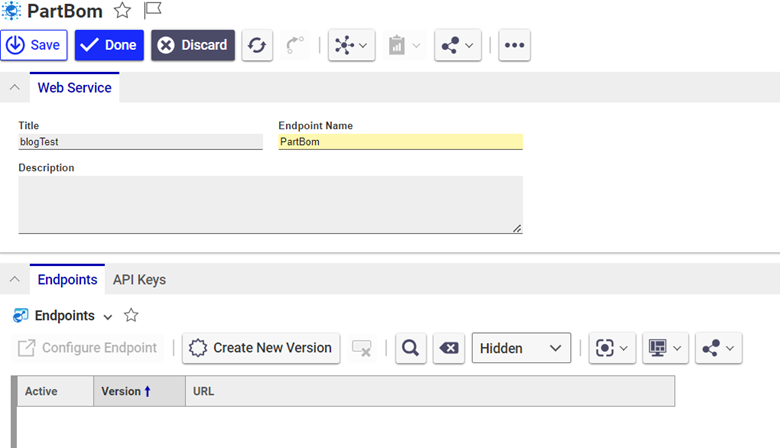The image size is (780, 448).
Task: Switch to the API Keys tab
Action: [x=139, y=280]
